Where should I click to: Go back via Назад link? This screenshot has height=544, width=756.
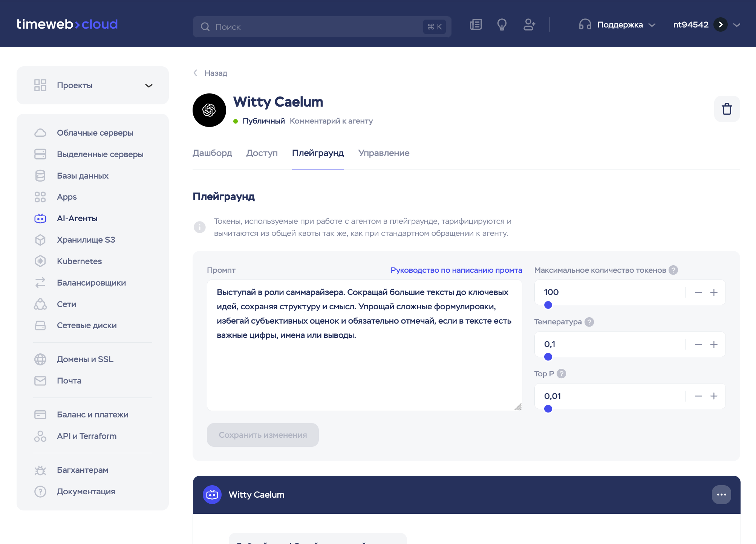(x=210, y=73)
